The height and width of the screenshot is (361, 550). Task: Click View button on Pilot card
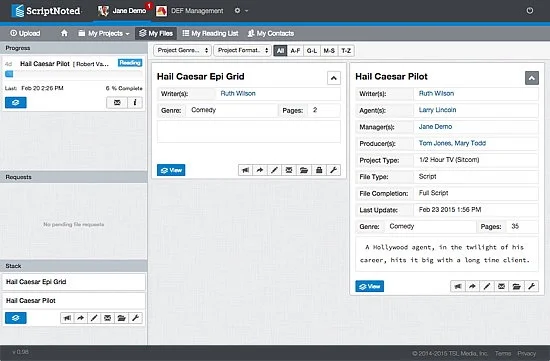pos(370,286)
